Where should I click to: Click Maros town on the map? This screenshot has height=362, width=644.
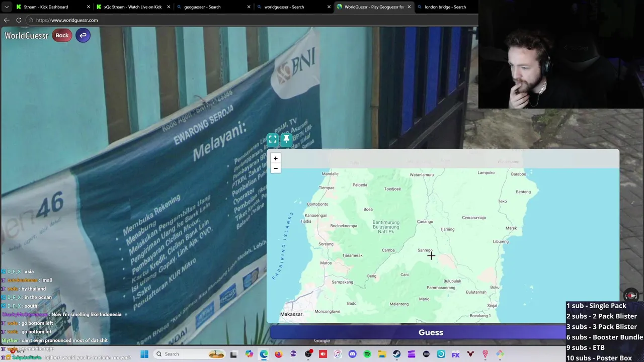[x=326, y=263]
